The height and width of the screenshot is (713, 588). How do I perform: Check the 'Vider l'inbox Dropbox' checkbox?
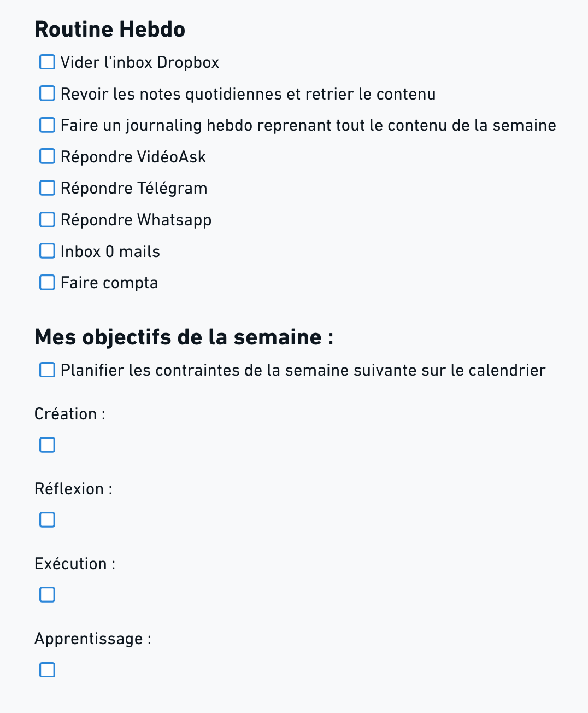[48, 62]
